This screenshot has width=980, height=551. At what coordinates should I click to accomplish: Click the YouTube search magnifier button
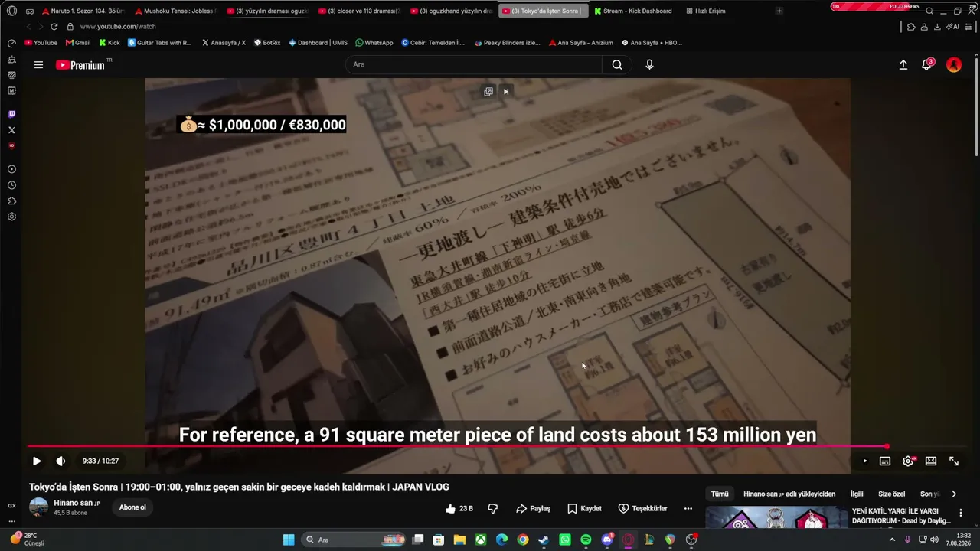click(x=617, y=65)
